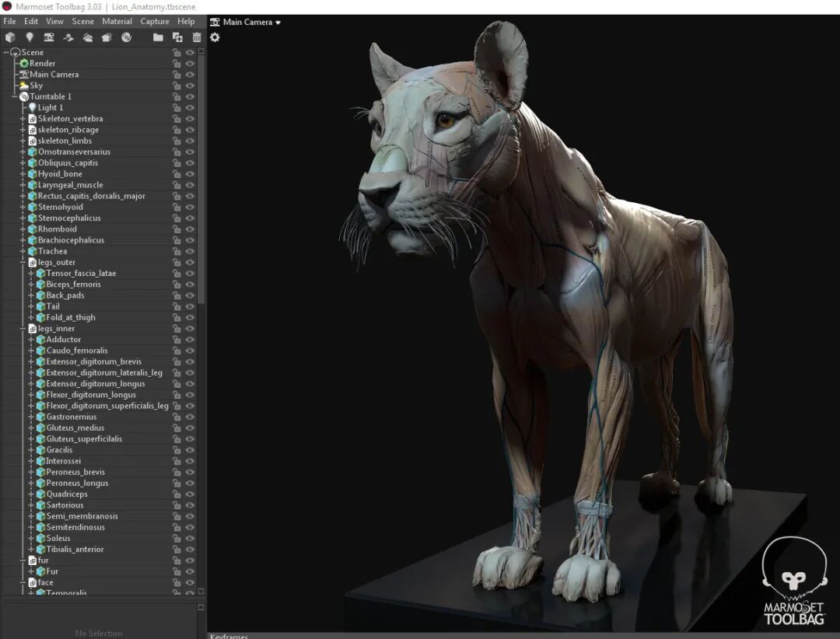Select Peroneus_longus in the scene tree
This screenshot has height=639, width=840.
(x=77, y=483)
